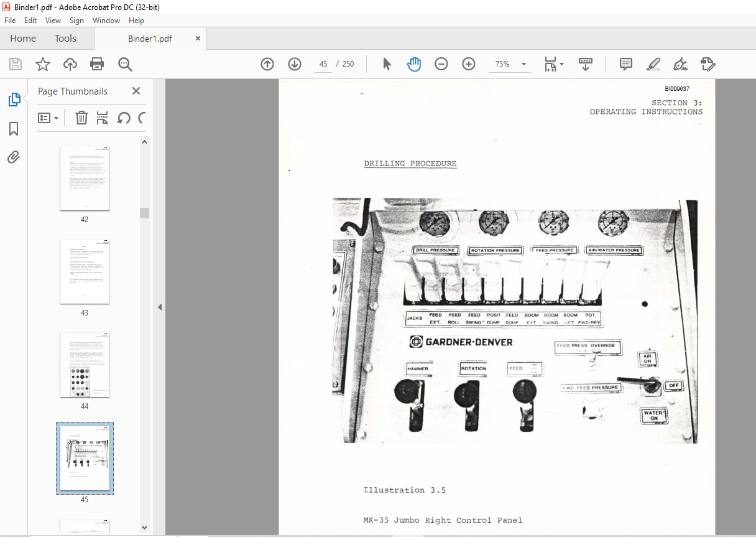Select the Highlight text pen tool
Screen dimensions: 756x537
(x=653, y=64)
